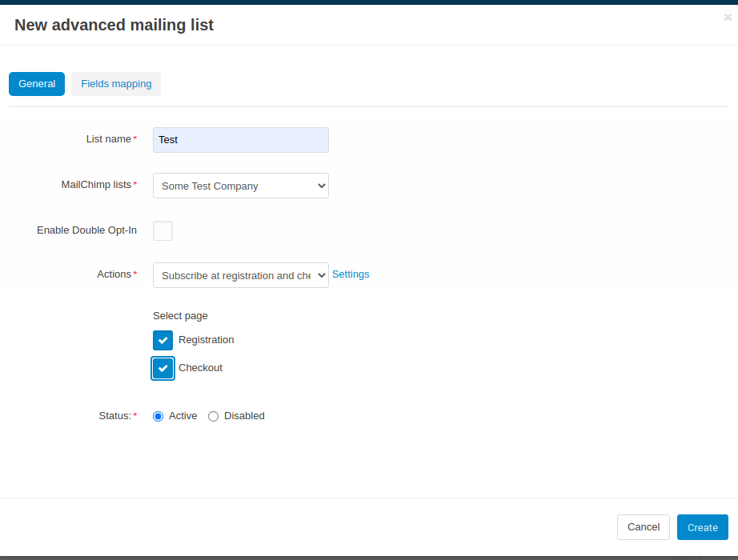Click the Disabled label text
The height and width of the screenshot is (560, 738).
[244, 415]
